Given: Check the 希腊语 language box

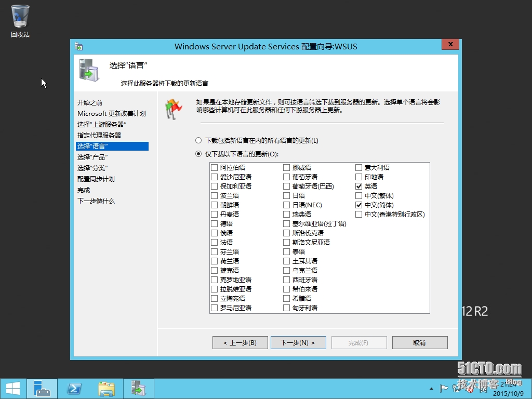Looking at the screenshot, I should click(286, 298).
